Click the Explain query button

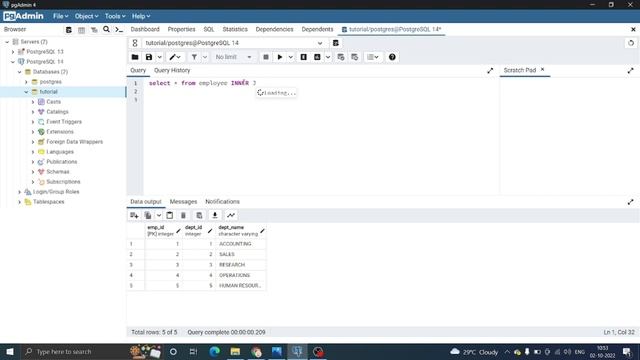point(304,57)
